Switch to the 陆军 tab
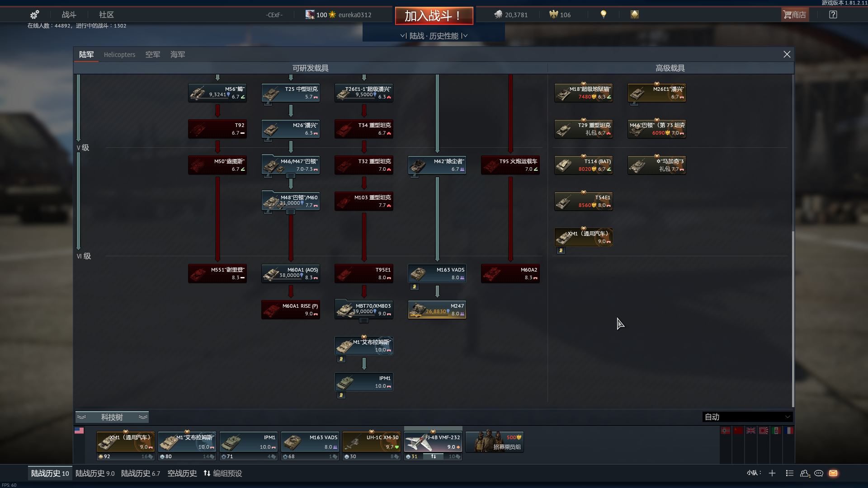868x488 pixels. (86, 55)
